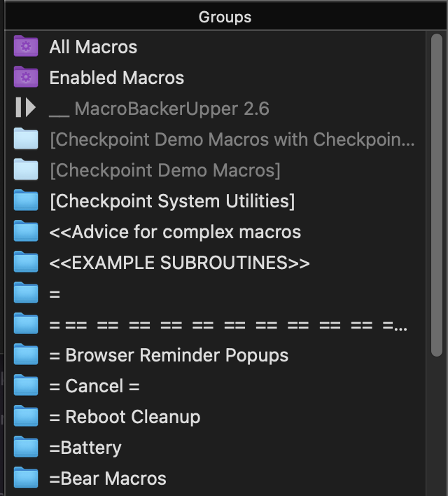This screenshot has height=496, width=448.
Task: Select the row of equals-sign separators group
Action: coord(216,324)
